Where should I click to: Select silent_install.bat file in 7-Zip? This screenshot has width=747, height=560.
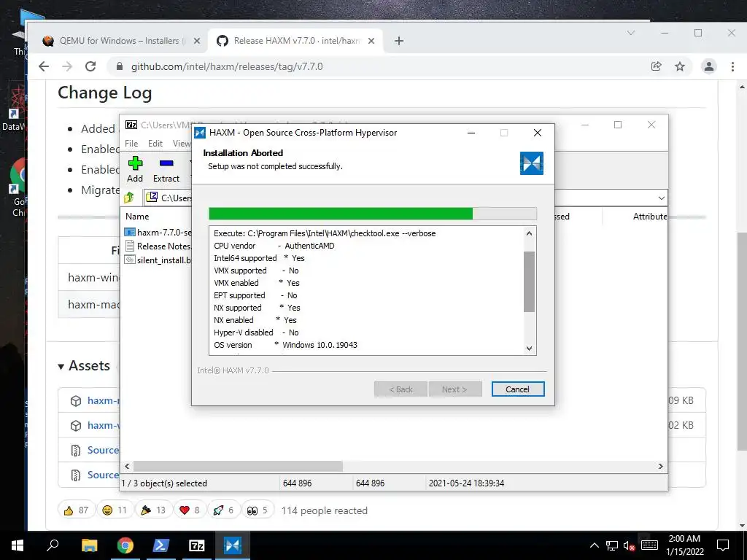tap(158, 260)
